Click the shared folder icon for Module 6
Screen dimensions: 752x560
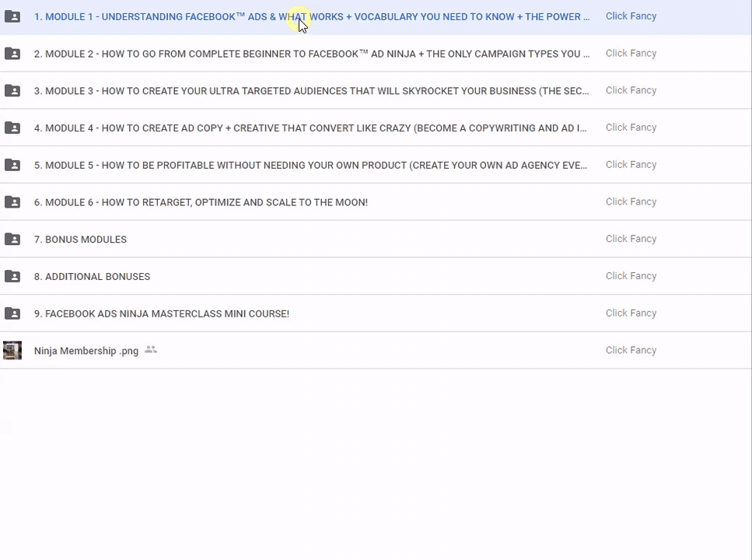12,202
